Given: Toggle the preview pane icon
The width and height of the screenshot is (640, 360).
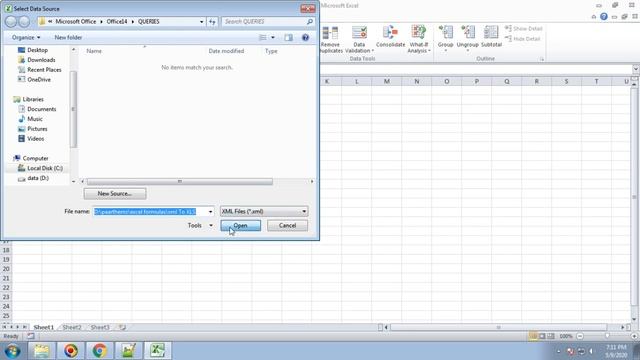Looking at the screenshot, I should pos(289,38).
